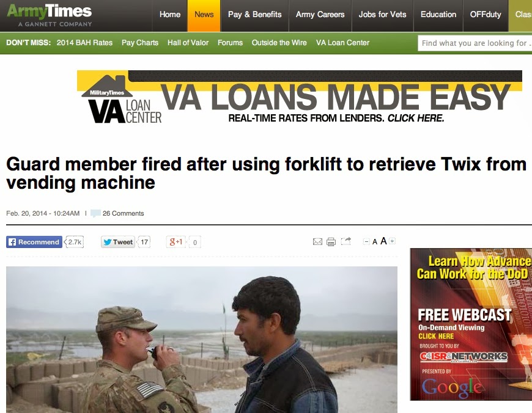Click the search input field
This screenshot has height=413, width=532.
click(475, 43)
